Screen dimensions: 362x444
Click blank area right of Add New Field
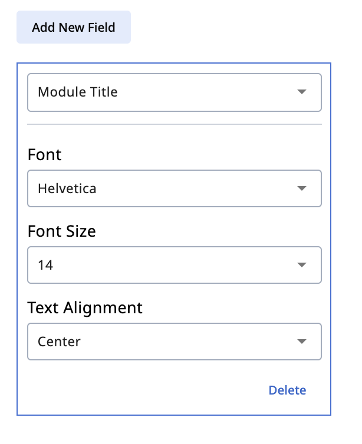point(233,27)
